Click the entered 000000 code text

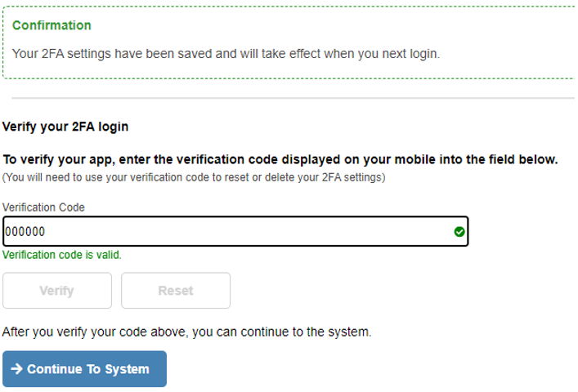point(25,231)
